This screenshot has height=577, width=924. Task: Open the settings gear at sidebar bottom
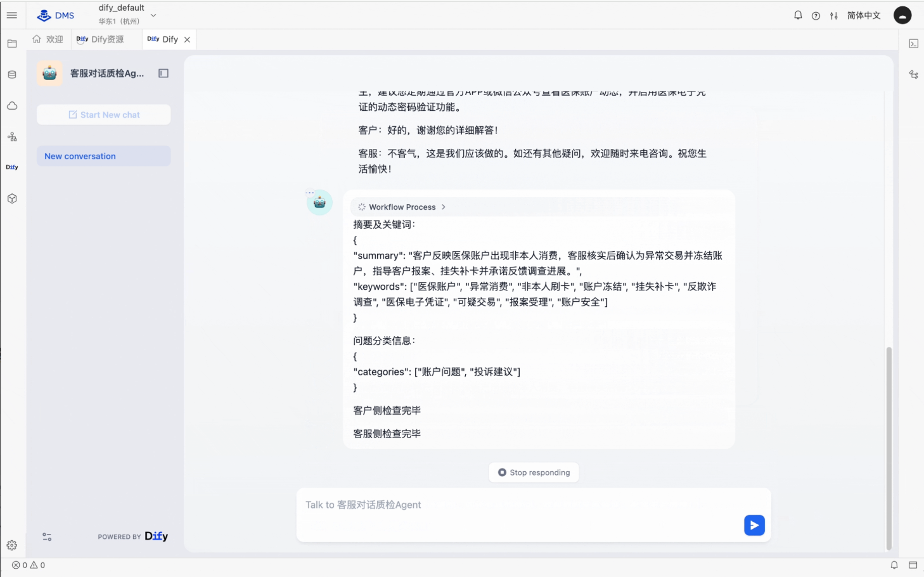pos(12,545)
